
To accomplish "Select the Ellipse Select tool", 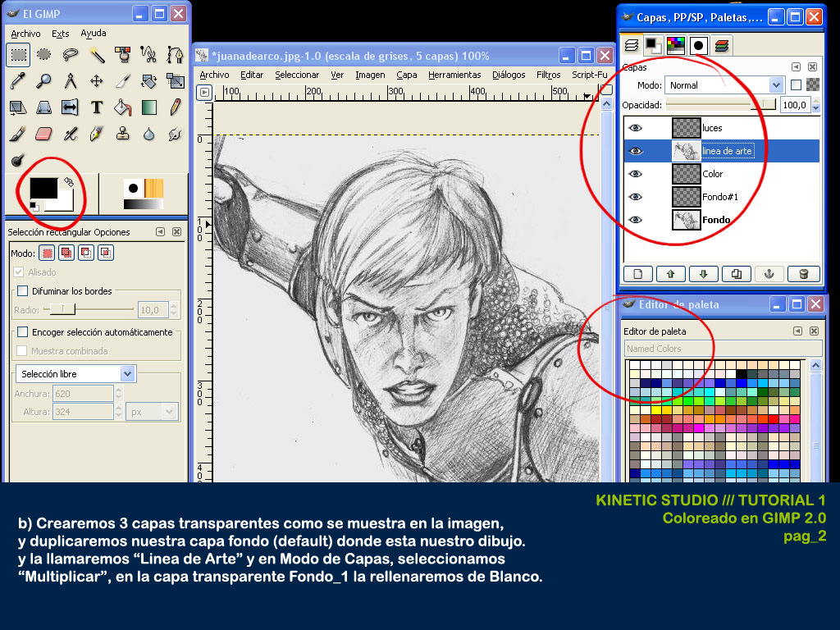I will tap(44, 55).
